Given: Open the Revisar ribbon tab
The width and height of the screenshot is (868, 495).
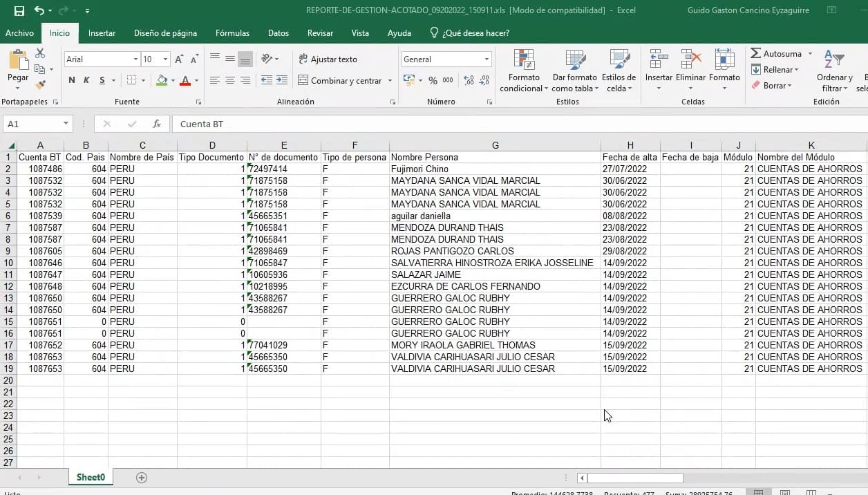Looking at the screenshot, I should pos(320,32).
